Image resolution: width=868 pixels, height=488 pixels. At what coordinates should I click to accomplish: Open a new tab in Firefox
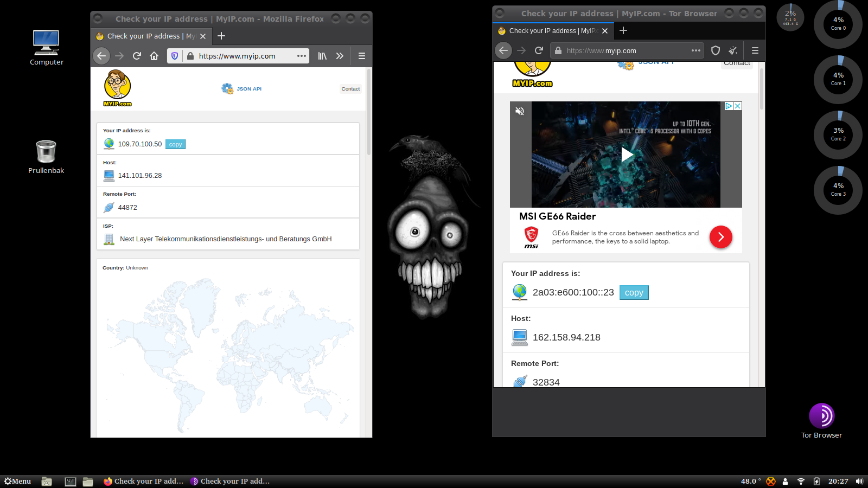221,36
